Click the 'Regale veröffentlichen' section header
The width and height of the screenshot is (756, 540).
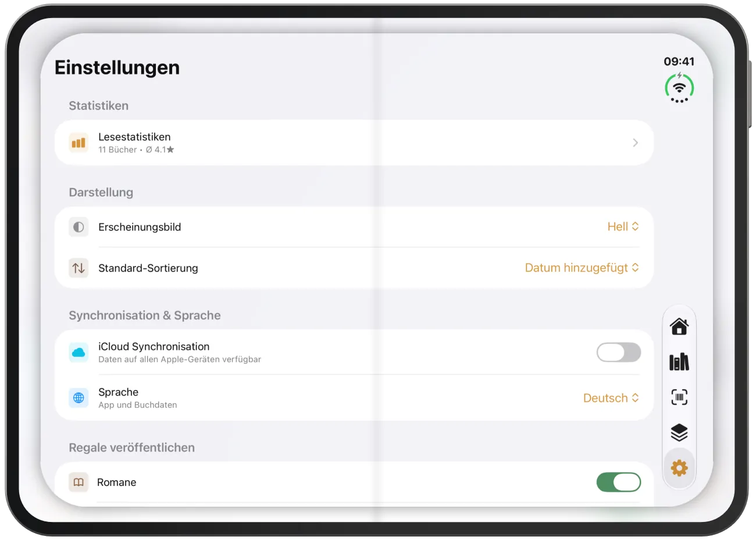132,447
